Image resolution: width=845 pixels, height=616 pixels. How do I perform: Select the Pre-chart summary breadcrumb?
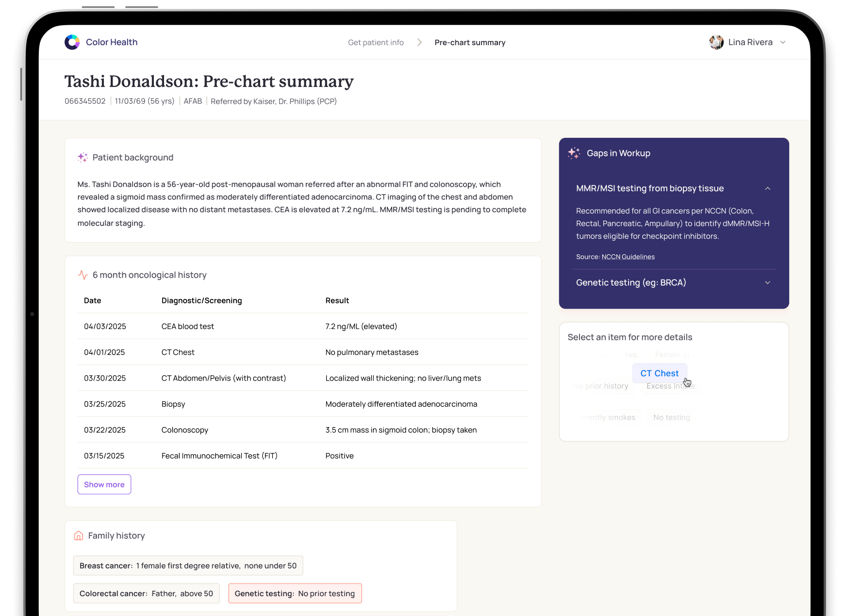[x=470, y=42]
